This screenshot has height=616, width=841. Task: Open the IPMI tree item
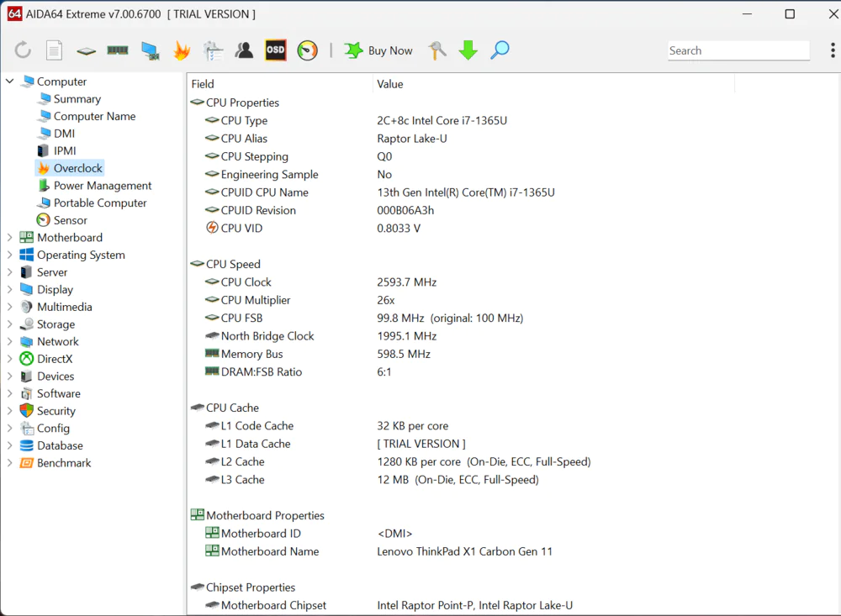click(57, 150)
